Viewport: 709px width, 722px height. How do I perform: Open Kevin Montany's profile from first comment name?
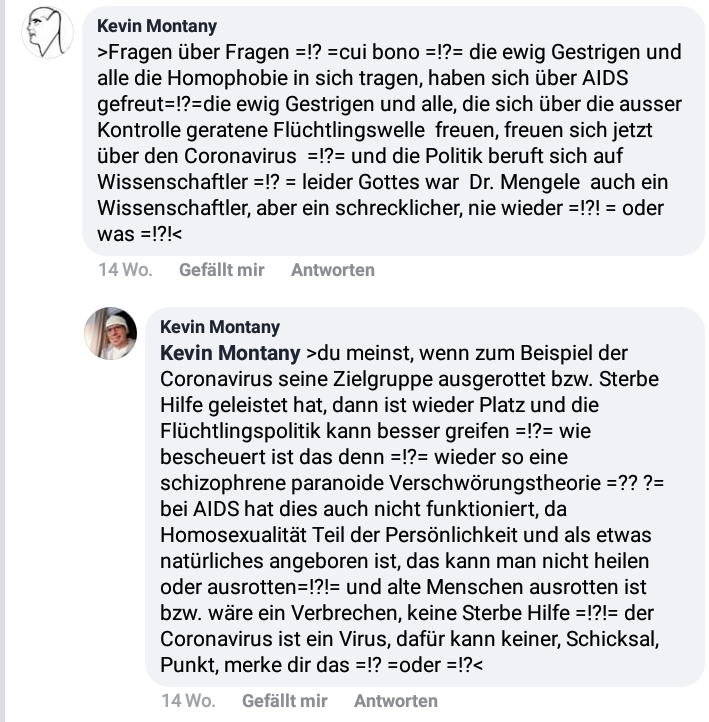(x=157, y=26)
